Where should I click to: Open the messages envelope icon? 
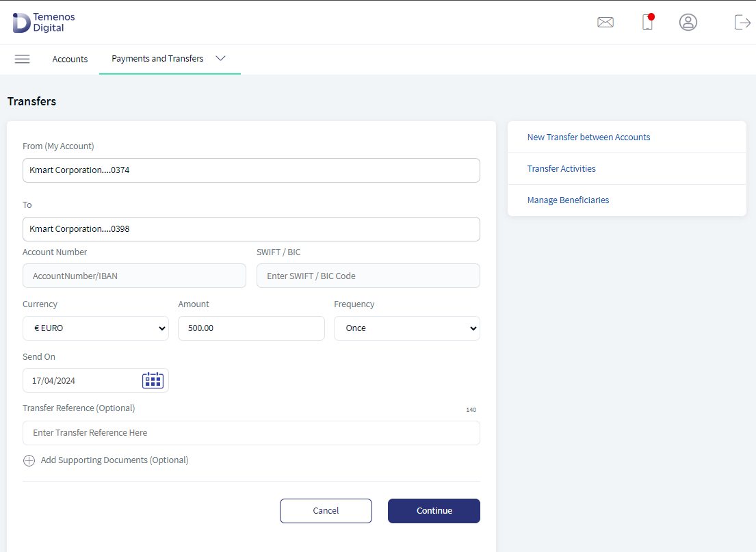(605, 22)
